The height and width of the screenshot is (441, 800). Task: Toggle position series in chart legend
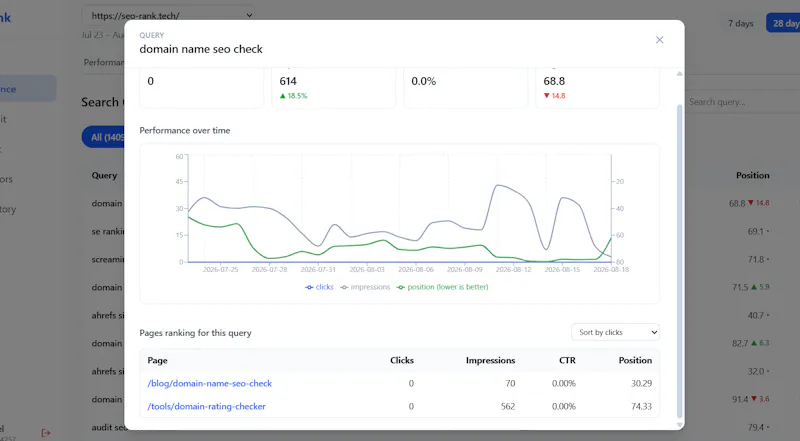click(x=442, y=287)
